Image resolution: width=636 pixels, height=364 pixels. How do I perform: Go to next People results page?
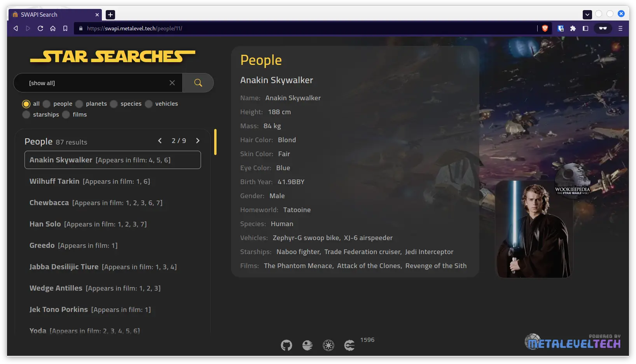(197, 141)
